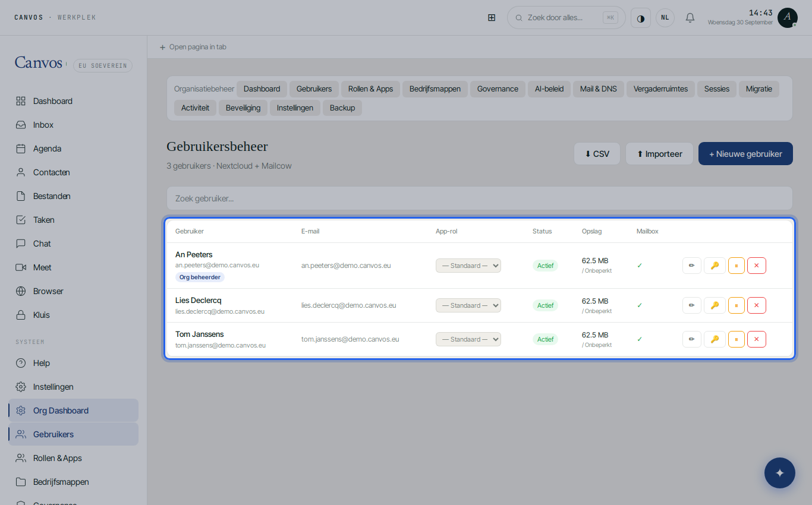Edit user Lies Declercq with the pencil icon

pos(692,305)
